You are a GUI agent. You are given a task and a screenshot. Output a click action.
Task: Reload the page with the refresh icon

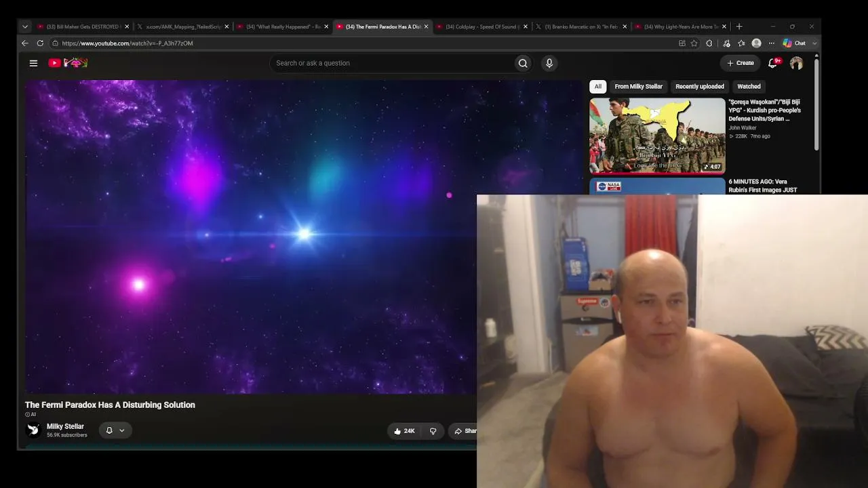click(40, 43)
